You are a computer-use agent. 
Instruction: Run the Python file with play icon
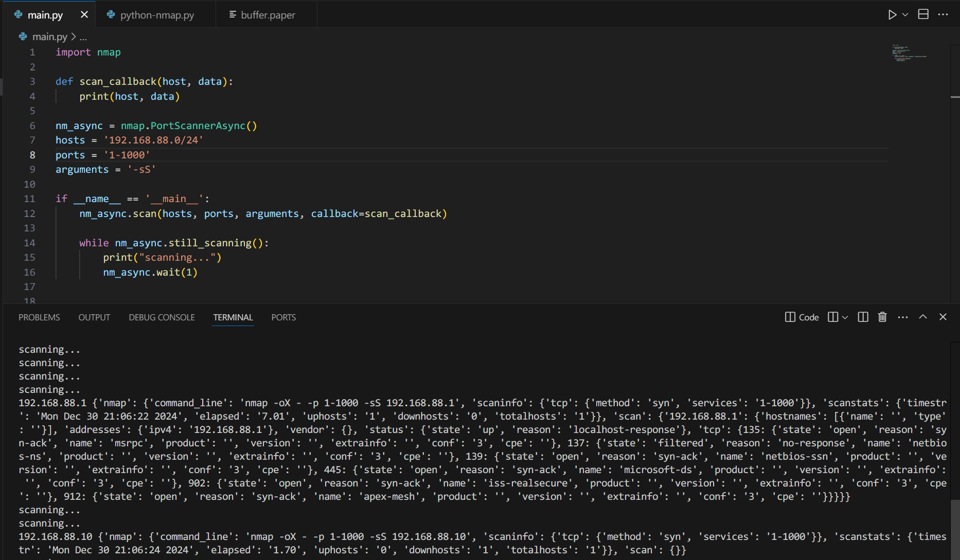(x=892, y=15)
